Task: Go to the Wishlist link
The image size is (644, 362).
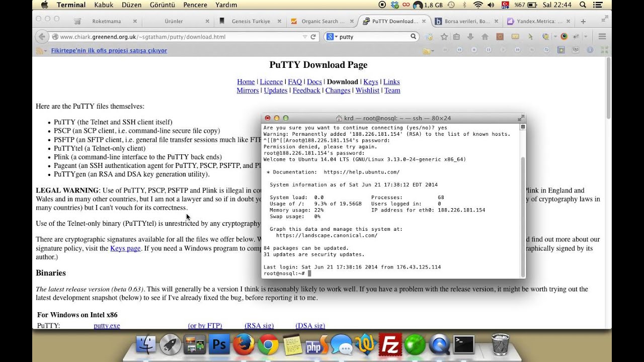Action: [x=367, y=90]
